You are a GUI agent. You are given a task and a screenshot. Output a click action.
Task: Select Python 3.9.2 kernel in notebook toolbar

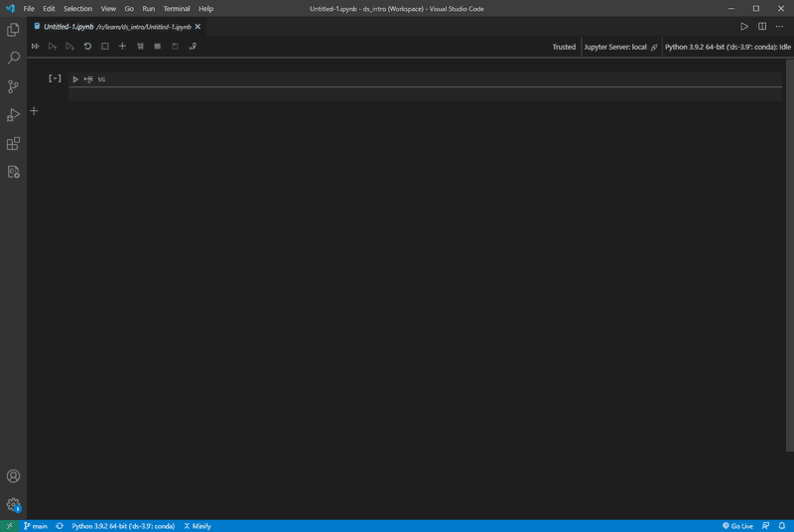tap(728, 47)
